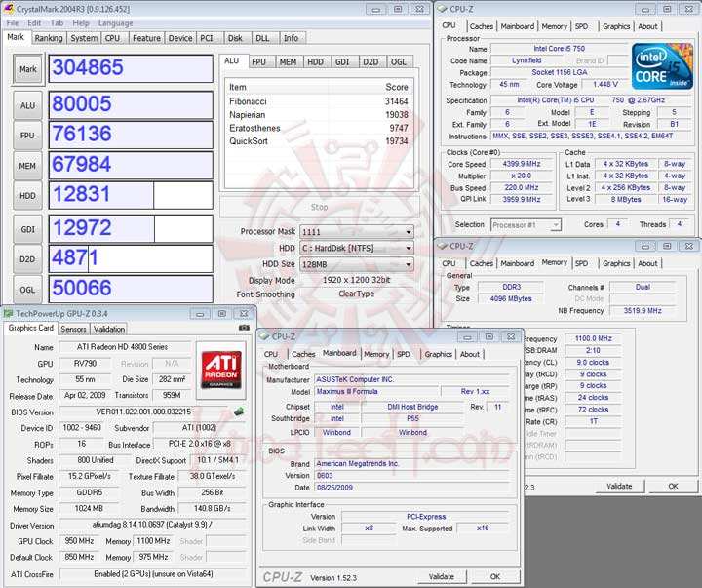Open the HDD Size dropdown

[357, 264]
